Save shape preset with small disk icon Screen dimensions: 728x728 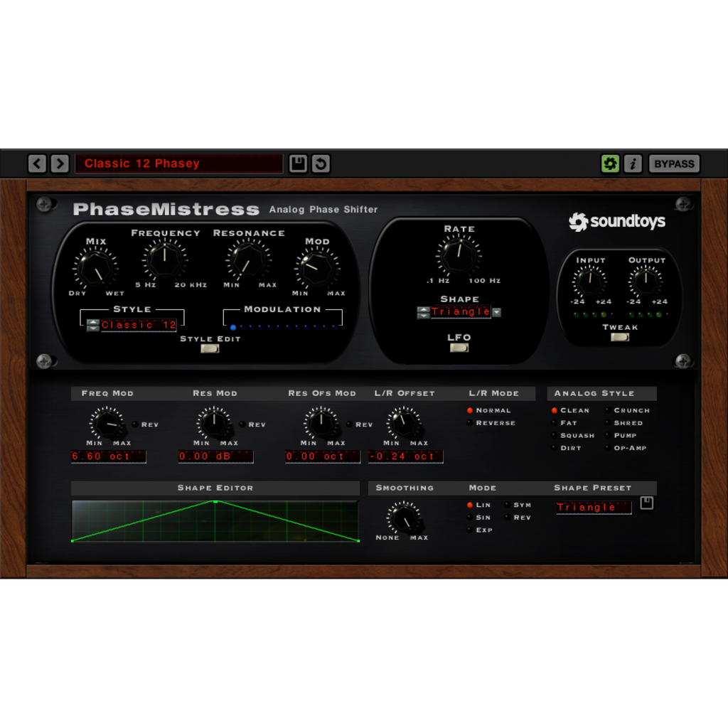(x=647, y=503)
